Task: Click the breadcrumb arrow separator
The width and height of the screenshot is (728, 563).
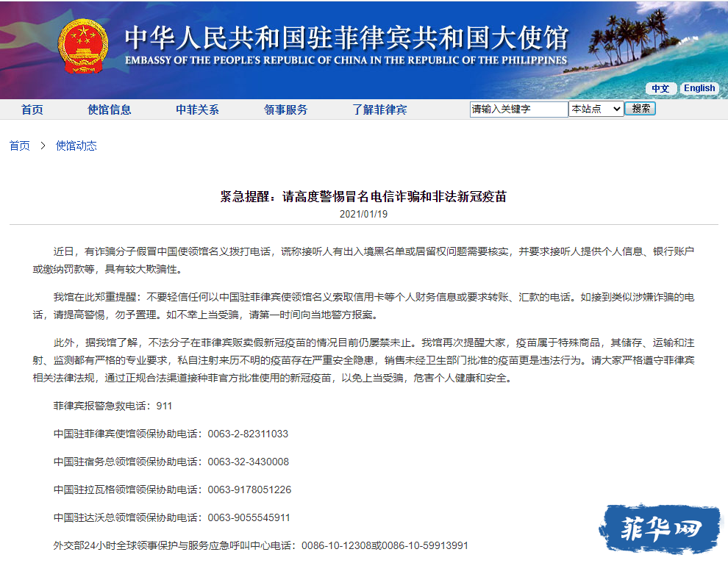Action: [43, 146]
